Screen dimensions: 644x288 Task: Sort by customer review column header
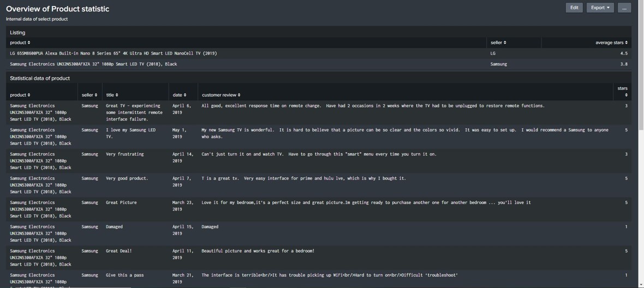pyautogui.click(x=221, y=95)
